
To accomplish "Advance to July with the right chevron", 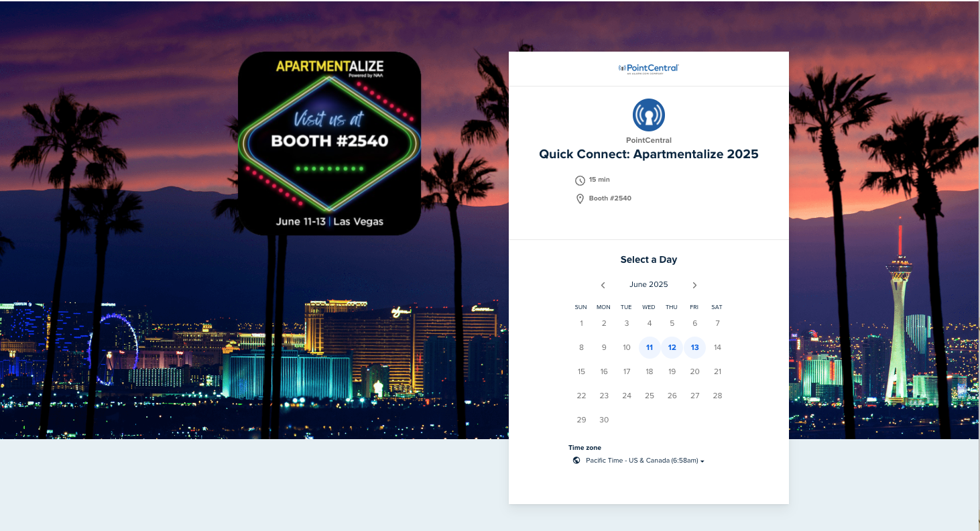I will (x=694, y=284).
